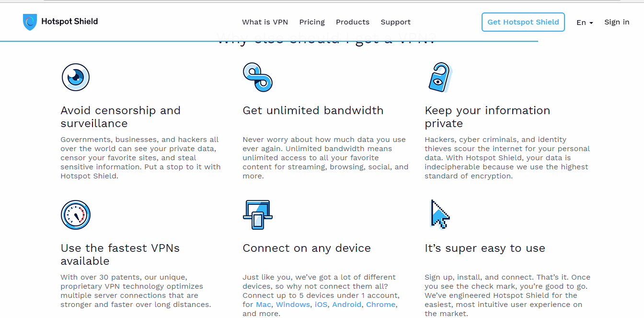The image size is (644, 318).
Task: Open the Support menu item
Action: pos(395,22)
